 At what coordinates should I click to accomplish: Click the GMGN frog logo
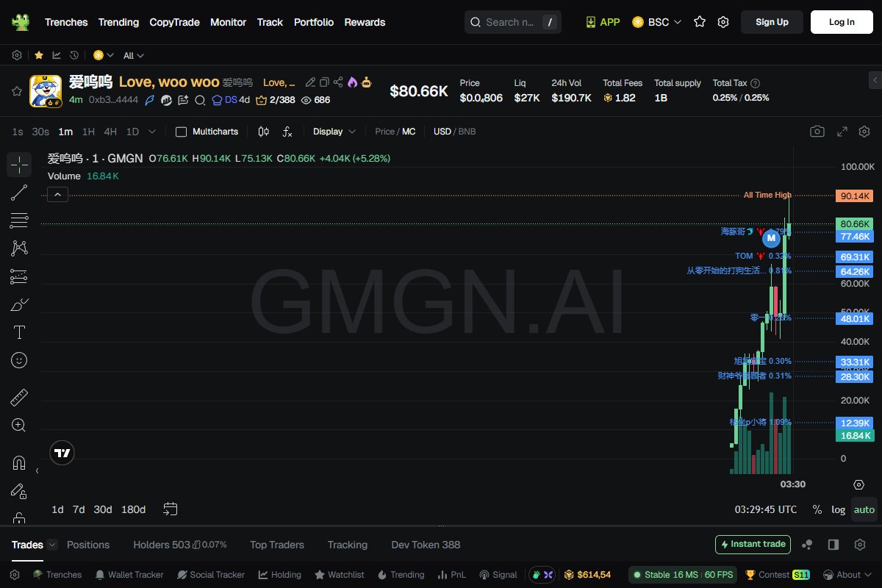[x=21, y=22]
